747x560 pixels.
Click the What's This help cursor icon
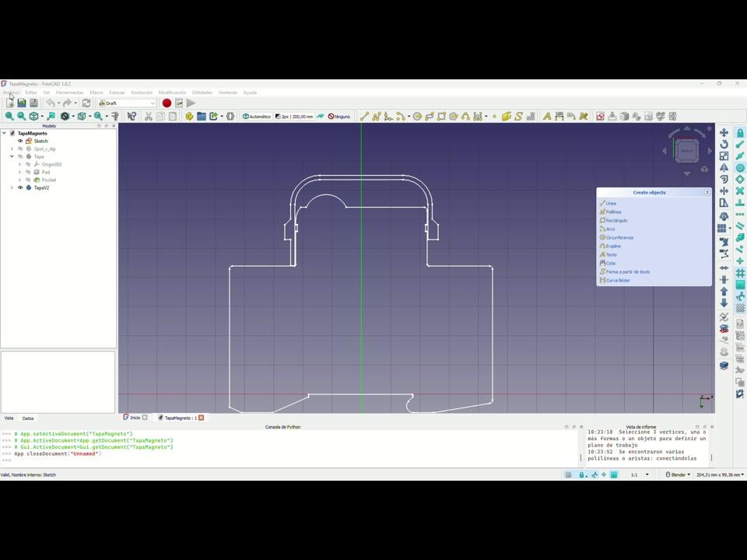point(132,117)
